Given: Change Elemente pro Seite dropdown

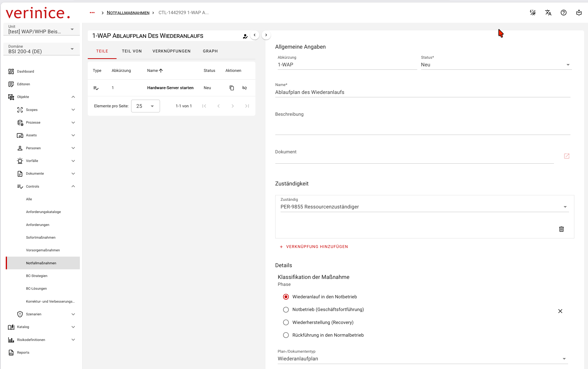Looking at the screenshot, I should (x=146, y=106).
